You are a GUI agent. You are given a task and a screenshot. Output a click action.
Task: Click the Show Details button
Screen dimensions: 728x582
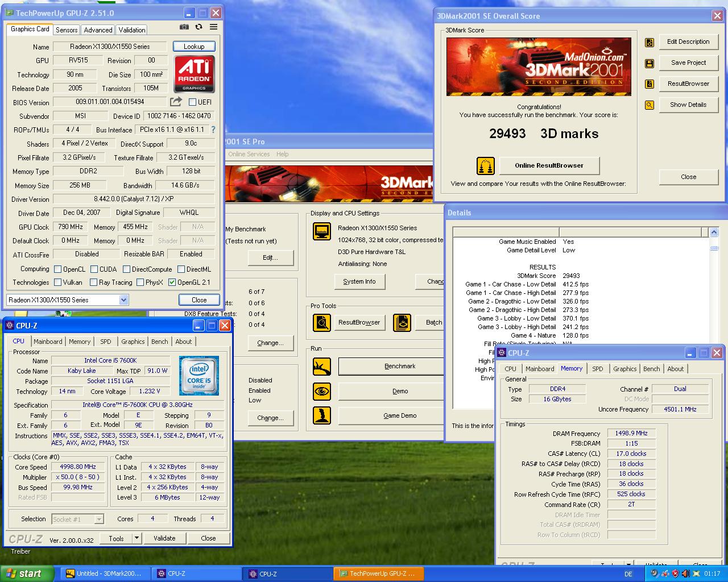688,105
